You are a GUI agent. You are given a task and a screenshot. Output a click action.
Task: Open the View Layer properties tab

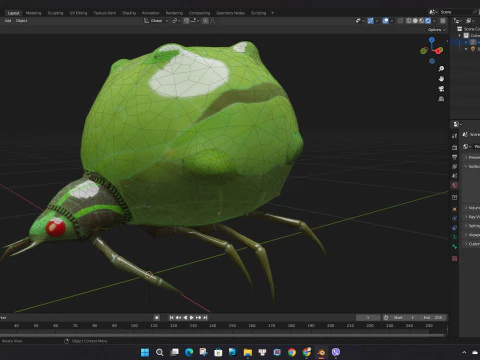pyautogui.click(x=455, y=166)
